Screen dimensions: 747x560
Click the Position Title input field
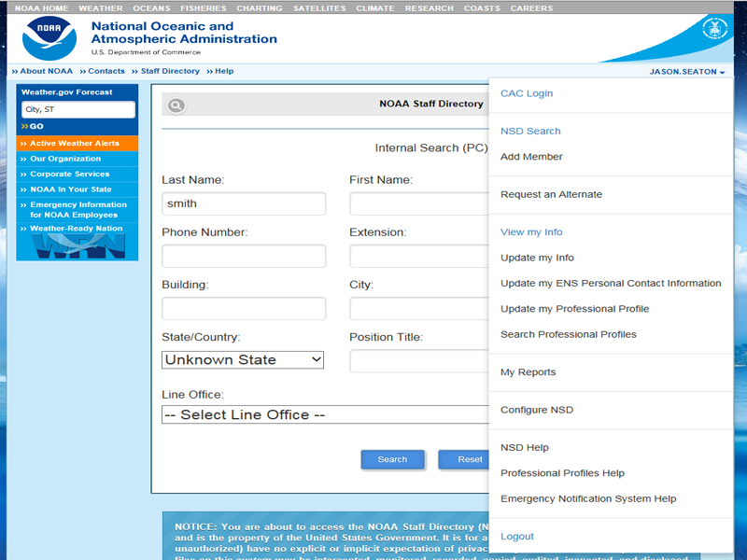pyautogui.click(x=419, y=361)
